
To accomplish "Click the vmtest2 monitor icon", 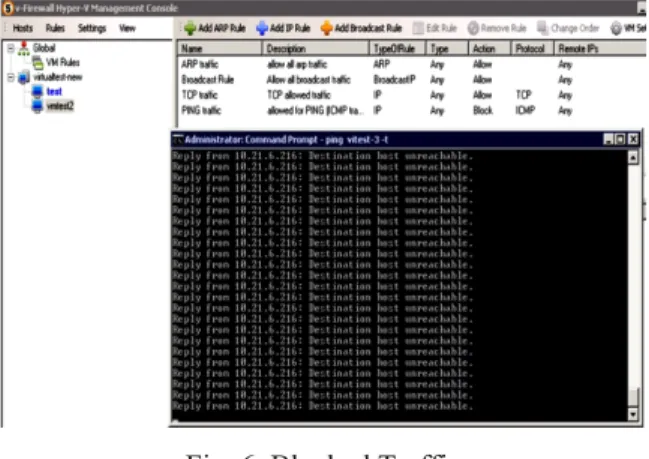I will (37, 106).
